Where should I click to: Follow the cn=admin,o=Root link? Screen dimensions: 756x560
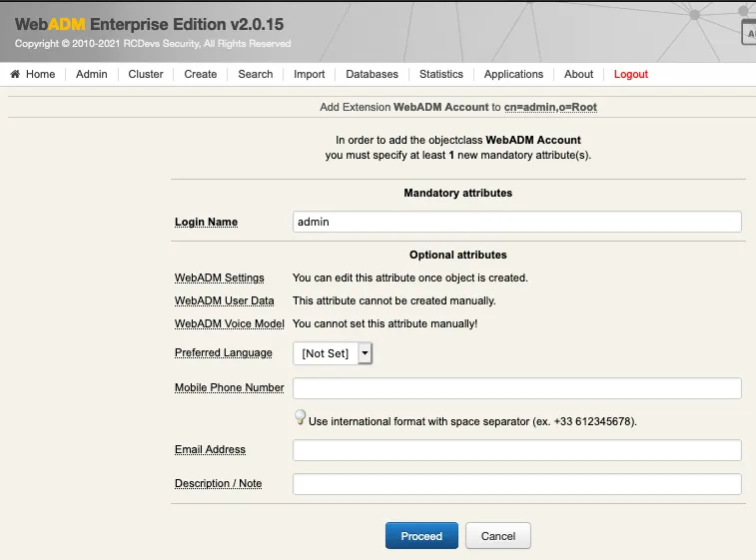[x=550, y=107]
